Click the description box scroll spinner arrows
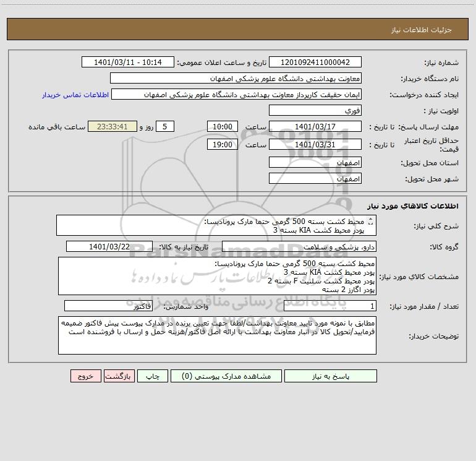 pos(370,222)
